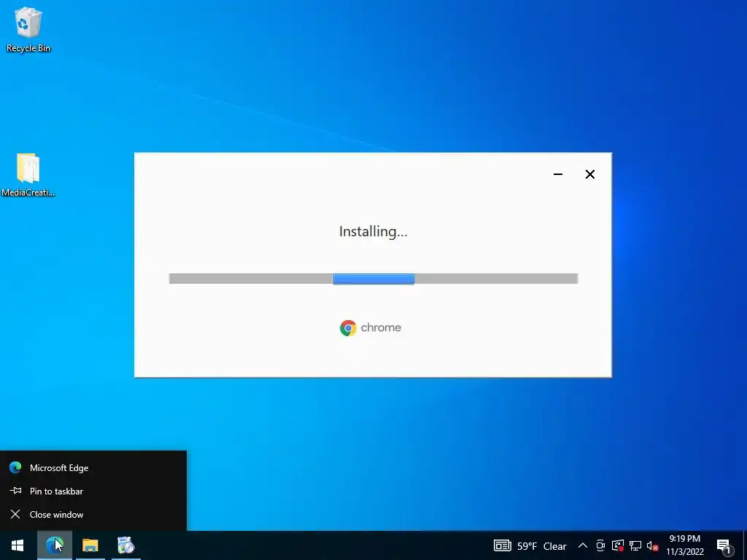Image resolution: width=747 pixels, height=560 pixels.
Task: Click the Chrome installing progress bar
Action: click(x=373, y=279)
